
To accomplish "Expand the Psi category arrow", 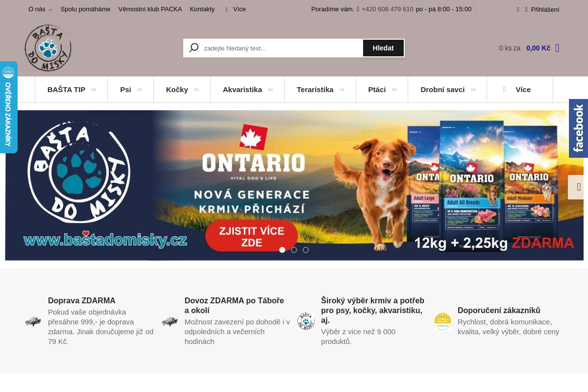I will pyautogui.click(x=140, y=90).
